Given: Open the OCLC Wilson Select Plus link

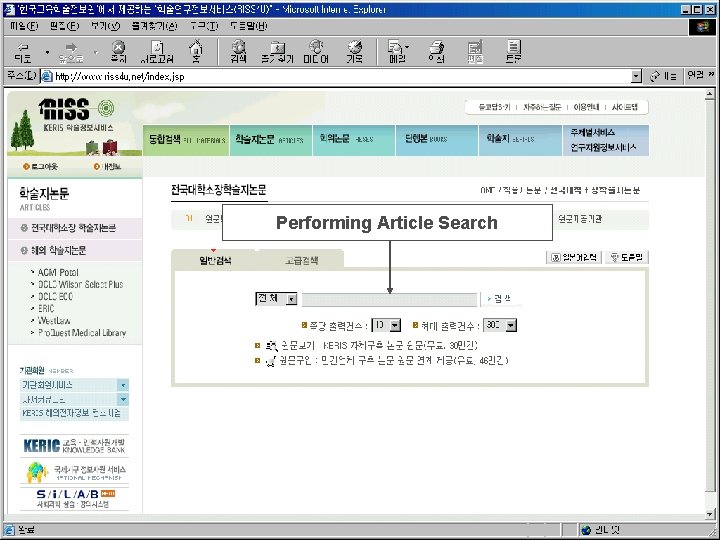Looking at the screenshot, I should pos(80,284).
